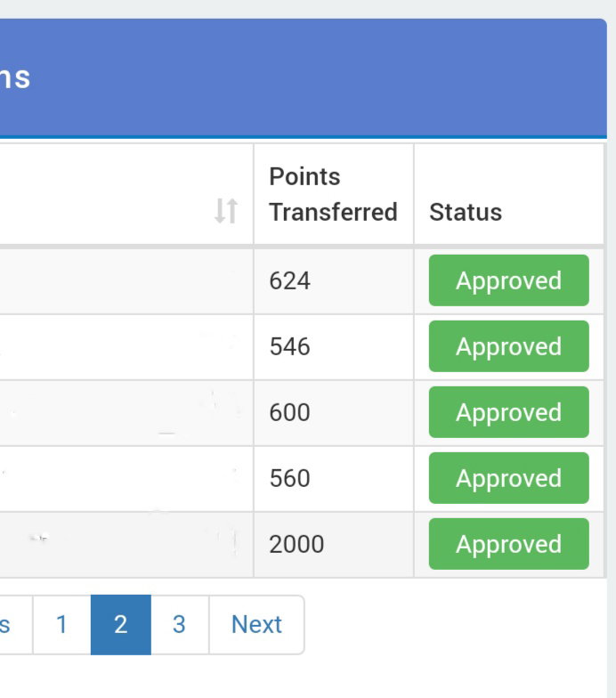Click the sort arrows icon in header
Screen dimensions: 616x698
click(x=226, y=211)
